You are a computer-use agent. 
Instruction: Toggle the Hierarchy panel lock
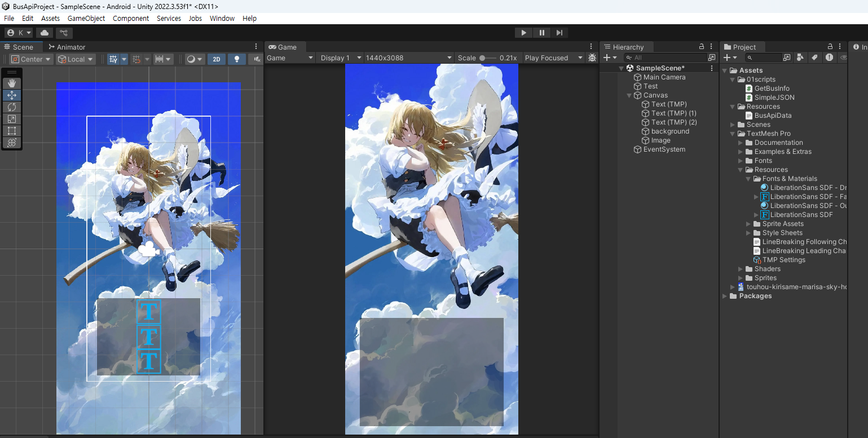coord(702,47)
